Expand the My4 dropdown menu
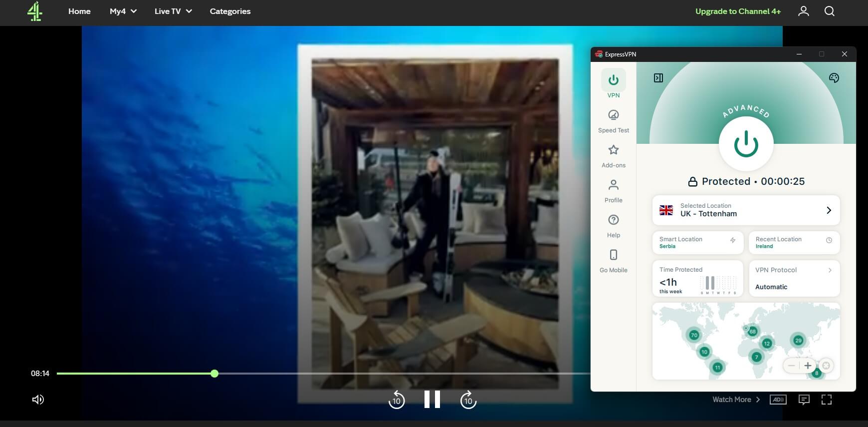The image size is (868, 427). pyautogui.click(x=123, y=11)
